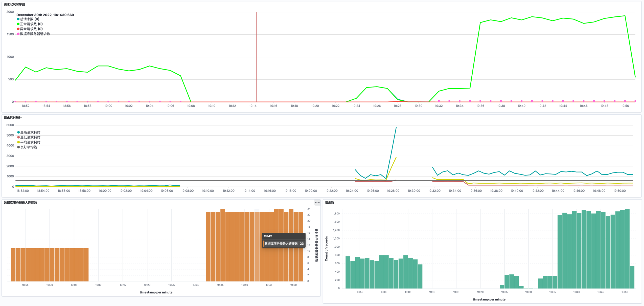Click the teal 最高请求耗时 legend dot
The image size is (644, 306).
pyautogui.click(x=18, y=132)
